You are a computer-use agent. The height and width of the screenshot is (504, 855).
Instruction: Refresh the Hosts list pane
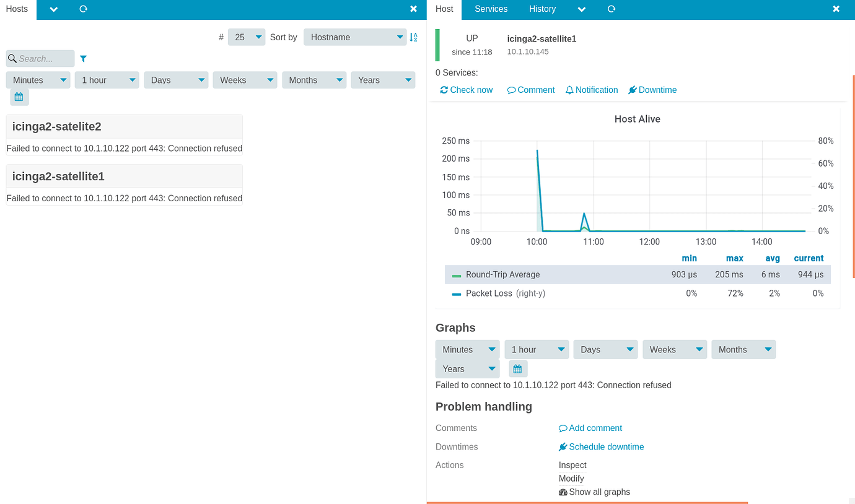click(83, 9)
